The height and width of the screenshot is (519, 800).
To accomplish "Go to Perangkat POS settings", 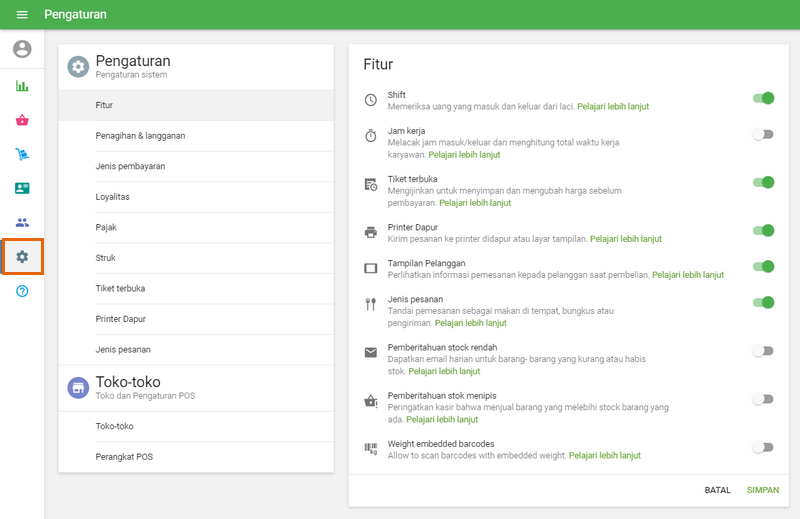I will (x=124, y=457).
